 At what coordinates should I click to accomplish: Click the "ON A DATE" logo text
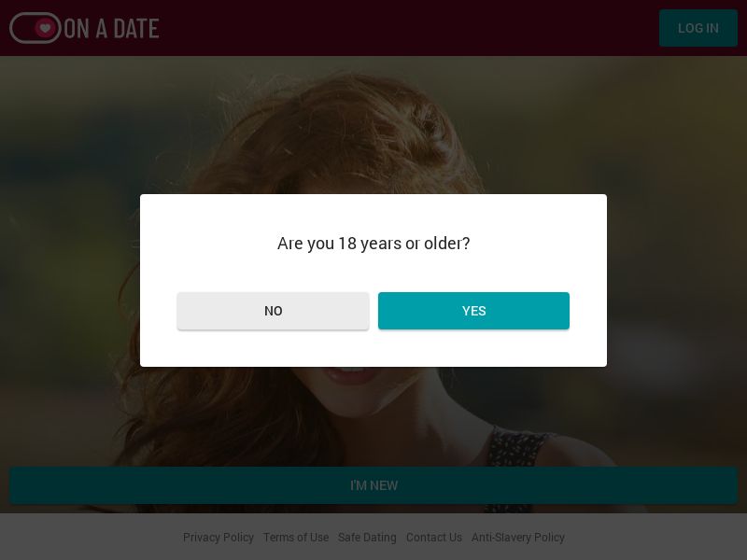pyautogui.click(x=111, y=28)
